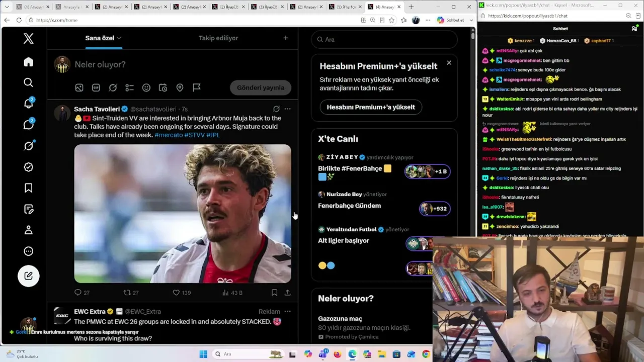Open the #mercato hashtag link
Screen dimensions: 644x362
click(169, 135)
